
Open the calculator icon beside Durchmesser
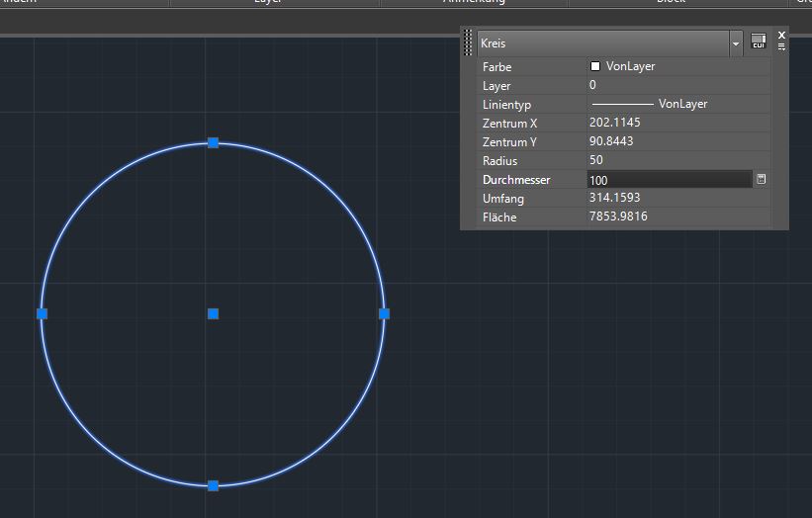tap(761, 180)
